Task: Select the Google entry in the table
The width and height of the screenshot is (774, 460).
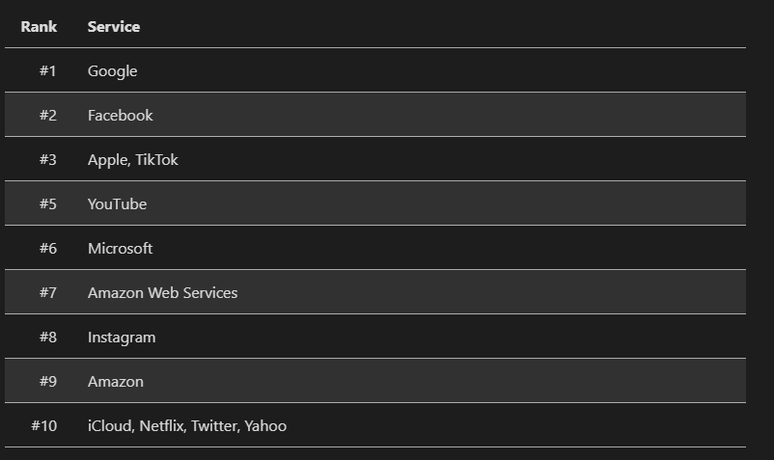Action: point(112,71)
